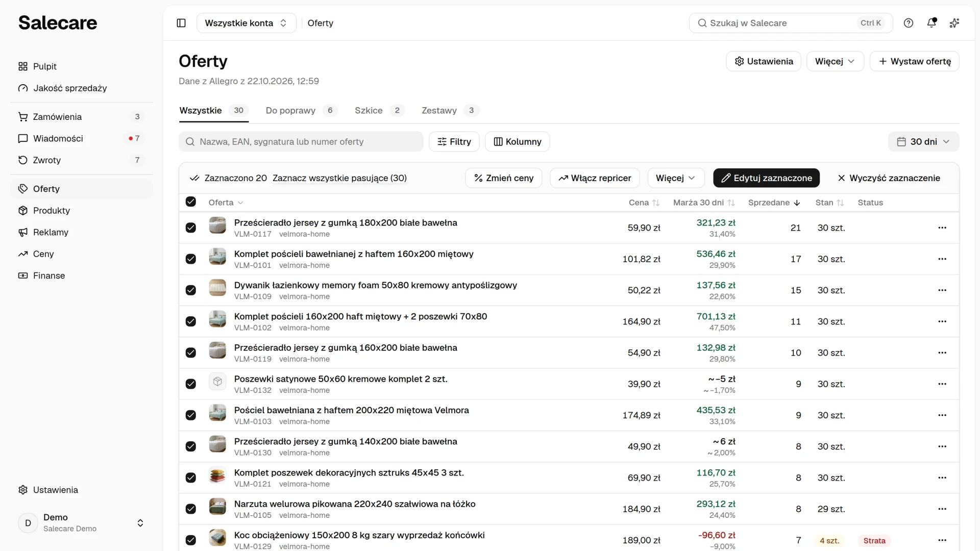
Task: Click Zaznacz wszystkie pasujące (30) link
Action: (x=339, y=178)
